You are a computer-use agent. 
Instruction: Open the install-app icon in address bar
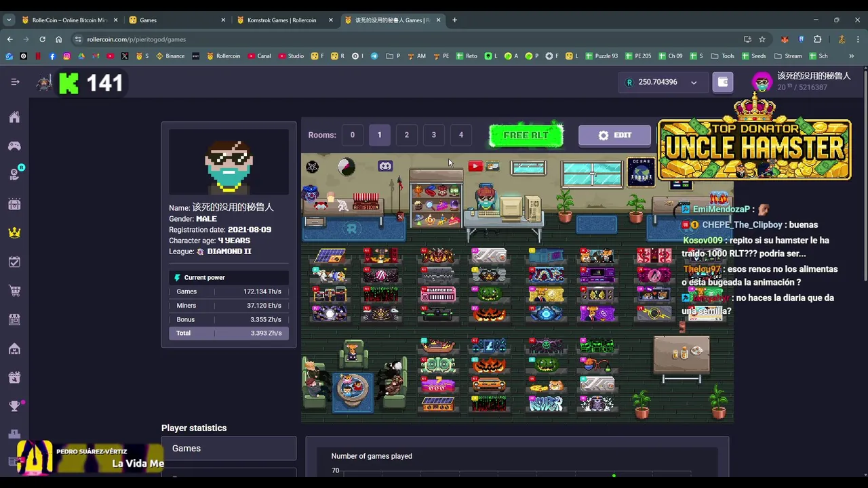747,39
